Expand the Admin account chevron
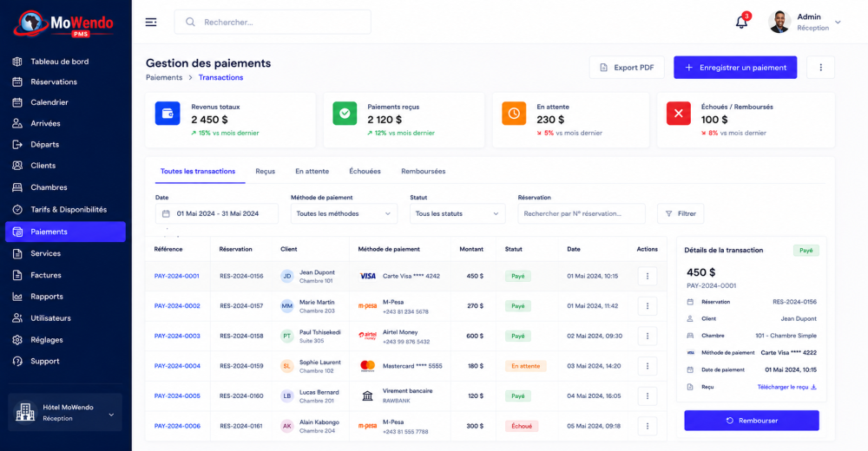The height and width of the screenshot is (451, 868). [x=838, y=23]
